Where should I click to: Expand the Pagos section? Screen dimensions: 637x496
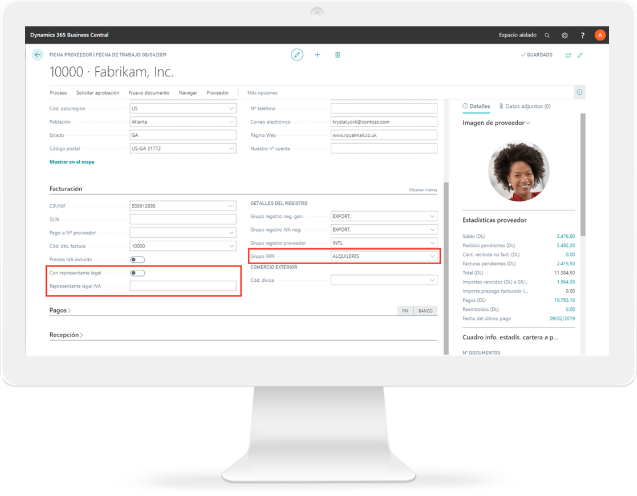(60, 311)
